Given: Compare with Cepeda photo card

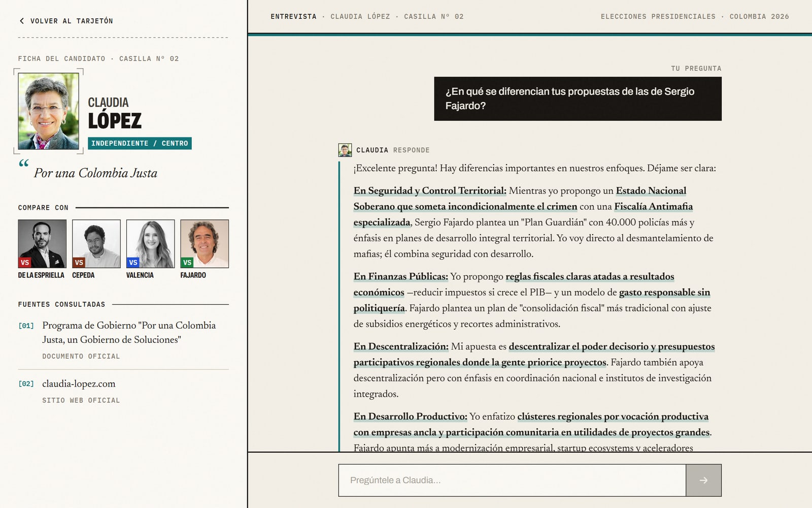Looking at the screenshot, I should [x=96, y=244].
